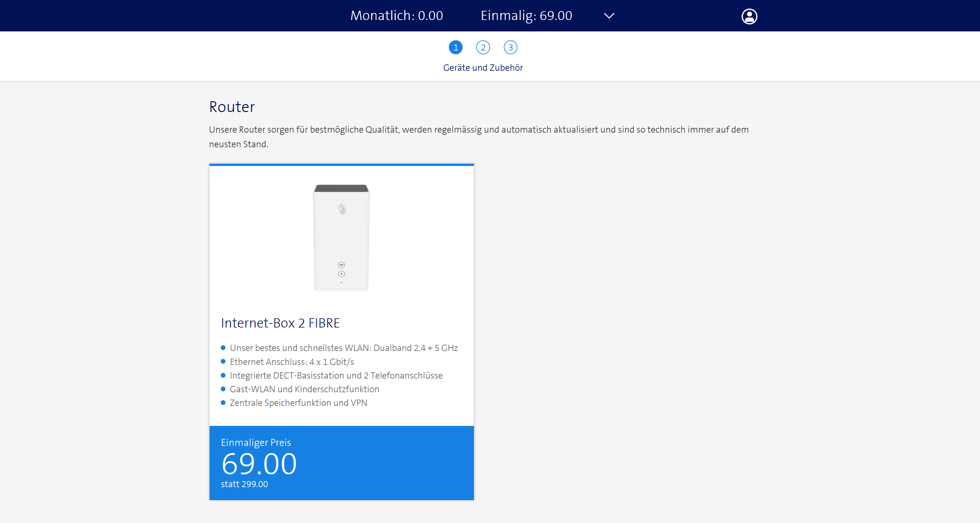Click the Einmaliger Preis label
Viewport: 980px width, 523px height.
click(x=256, y=442)
